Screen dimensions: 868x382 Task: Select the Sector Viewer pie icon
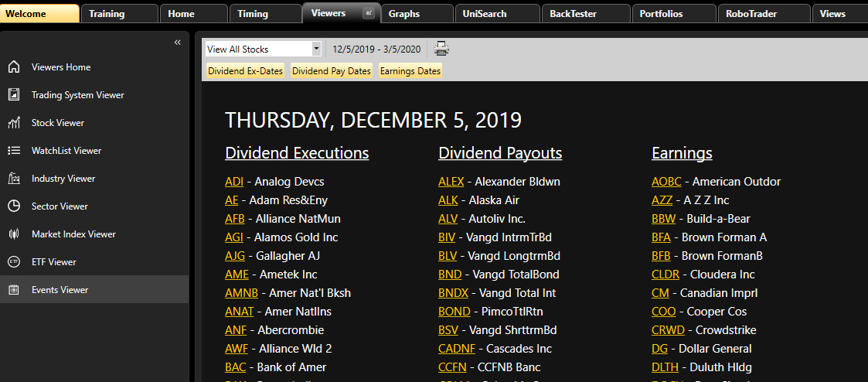tap(14, 206)
